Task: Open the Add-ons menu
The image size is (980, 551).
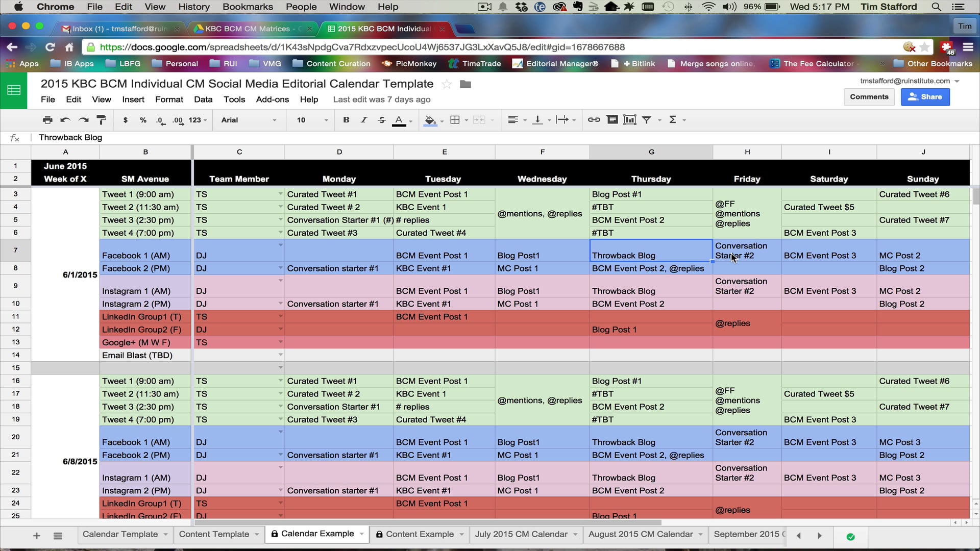Action: 272,99
